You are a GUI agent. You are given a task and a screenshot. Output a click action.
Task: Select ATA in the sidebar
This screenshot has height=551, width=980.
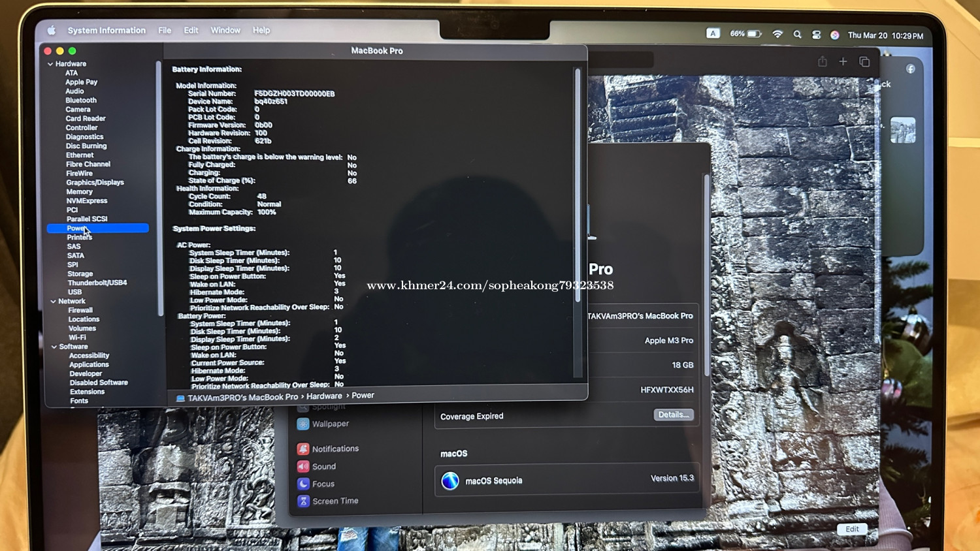pos(71,73)
